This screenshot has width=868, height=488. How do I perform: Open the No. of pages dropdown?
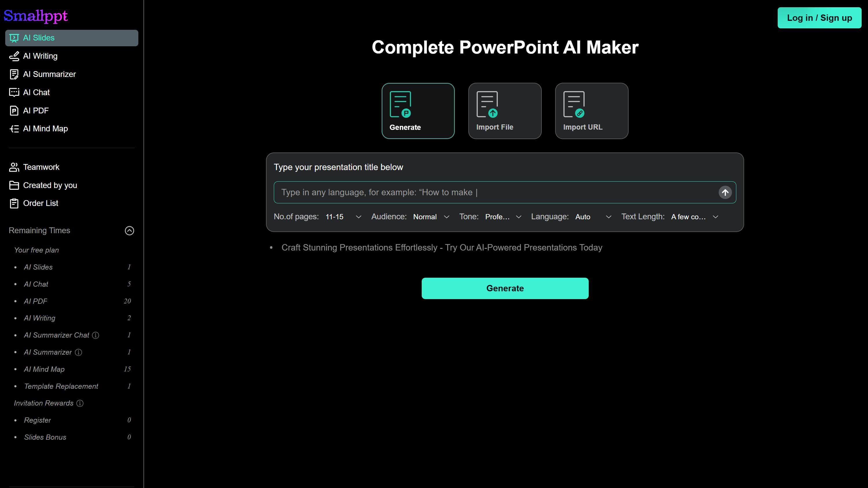[343, 217]
